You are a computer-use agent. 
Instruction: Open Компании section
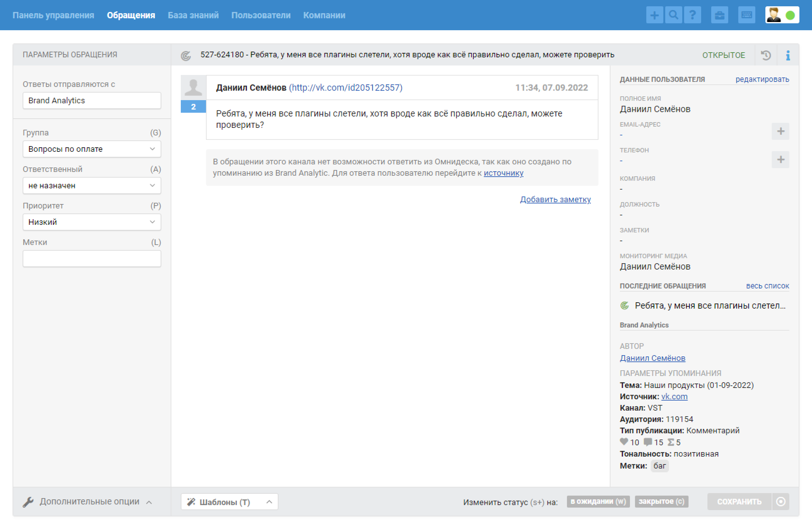324,15
